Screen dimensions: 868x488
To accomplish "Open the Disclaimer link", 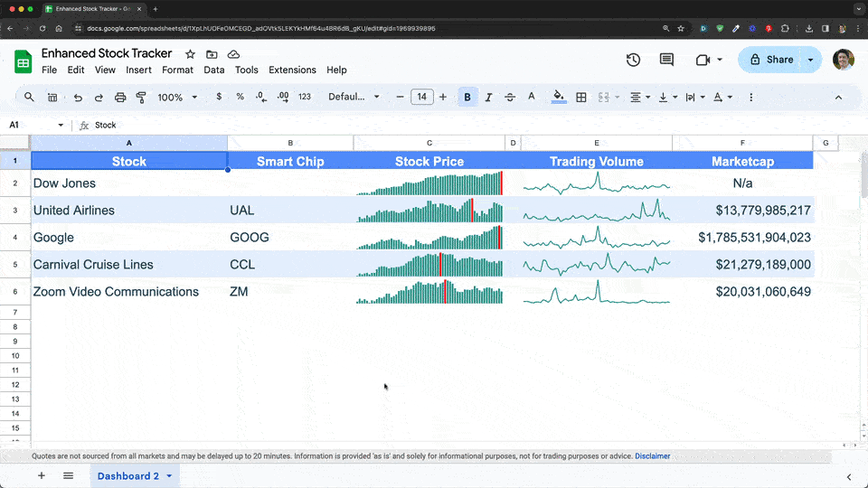I will point(653,456).
